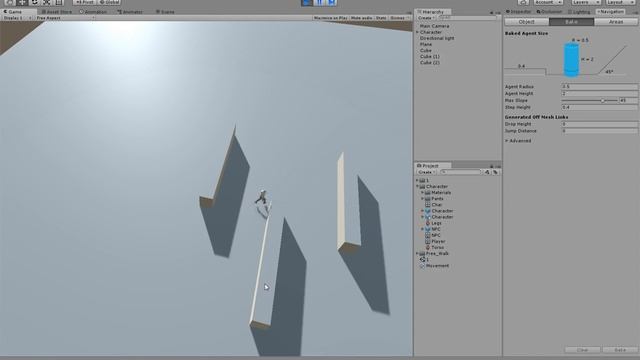Select Cube (2) in Hierarchy
The width and height of the screenshot is (640, 360).
pos(430,63)
